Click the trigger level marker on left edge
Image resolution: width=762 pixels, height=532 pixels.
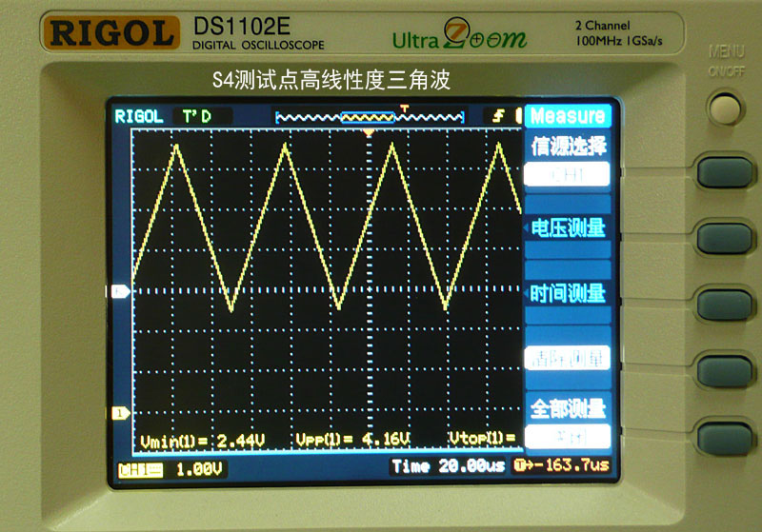pyautogui.click(x=121, y=291)
